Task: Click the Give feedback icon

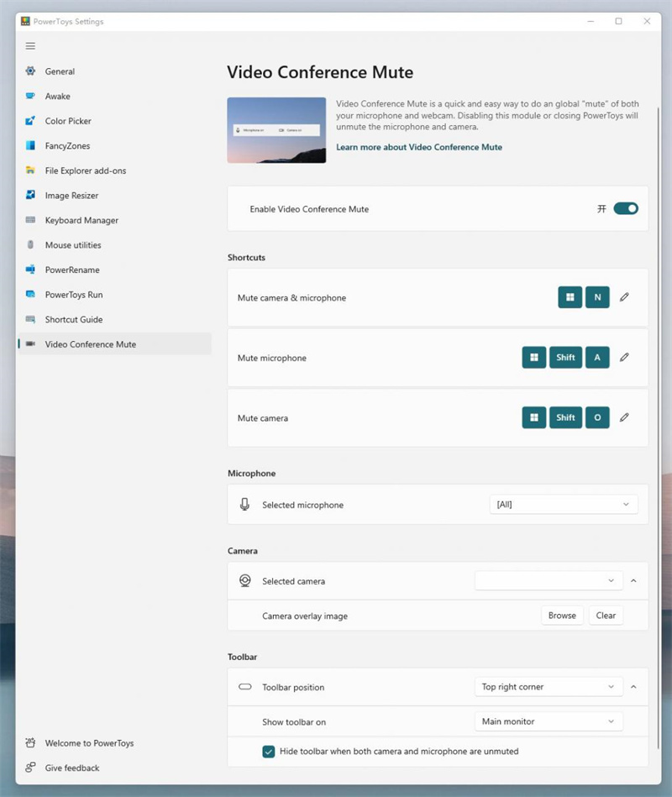Action: pos(31,768)
